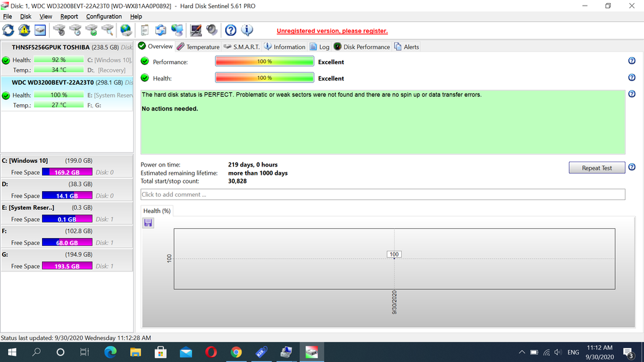The height and width of the screenshot is (362, 644).
Task: Open the File menu
Action: point(8,16)
